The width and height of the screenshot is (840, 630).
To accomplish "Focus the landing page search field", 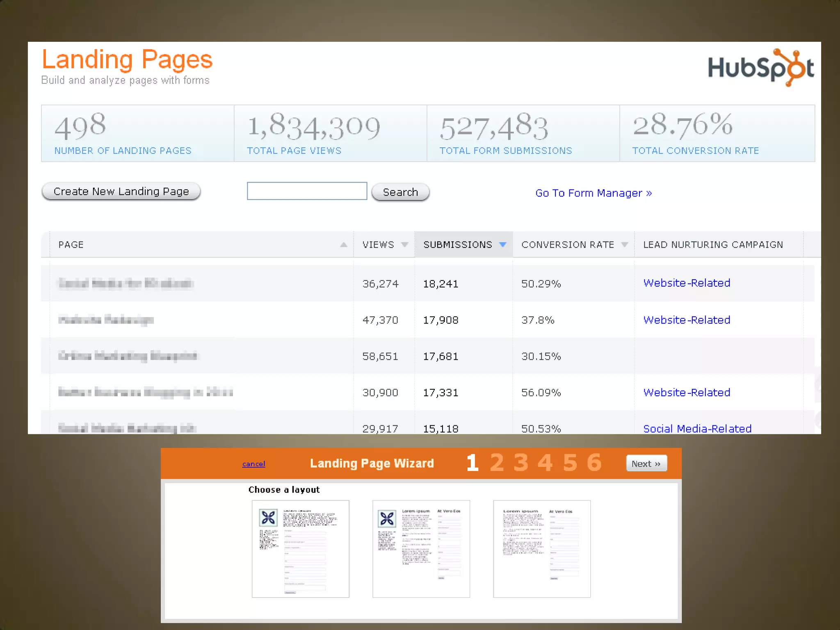I will 307,191.
